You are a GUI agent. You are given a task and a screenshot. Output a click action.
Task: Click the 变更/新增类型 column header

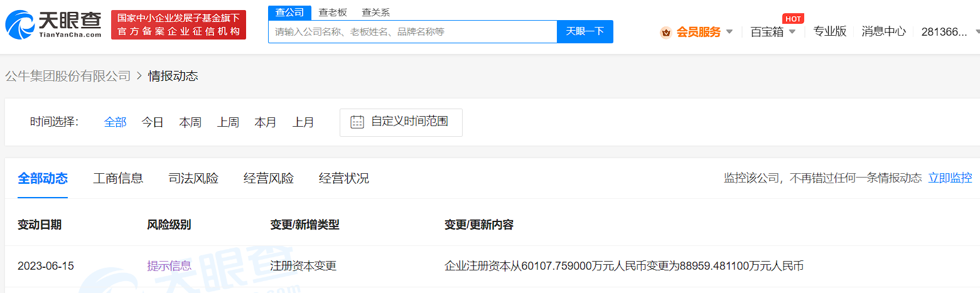(x=304, y=225)
